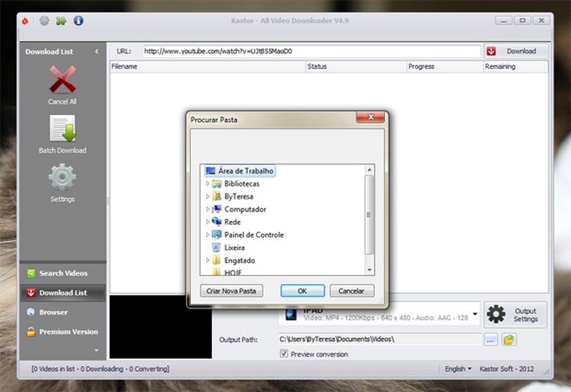
Task: Click the black video preview area
Action: 161,327
